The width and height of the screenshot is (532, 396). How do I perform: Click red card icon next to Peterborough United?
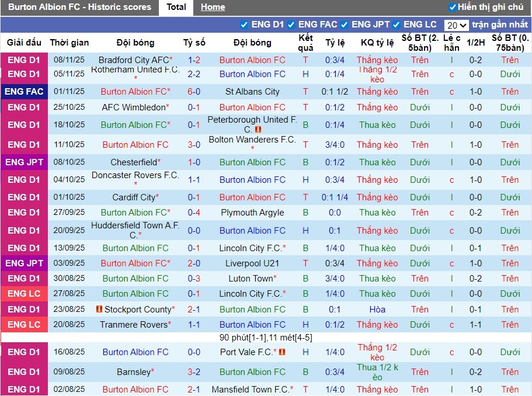pyautogui.click(x=258, y=130)
